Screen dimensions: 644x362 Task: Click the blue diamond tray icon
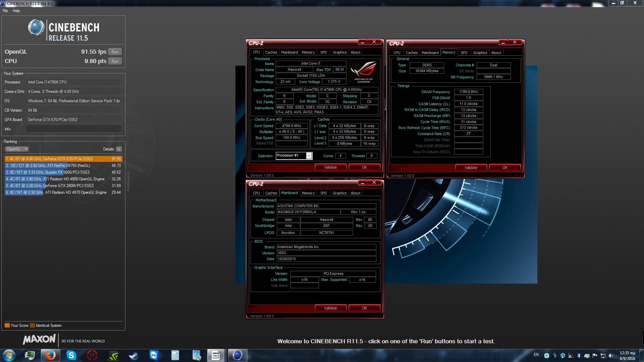click(555, 356)
